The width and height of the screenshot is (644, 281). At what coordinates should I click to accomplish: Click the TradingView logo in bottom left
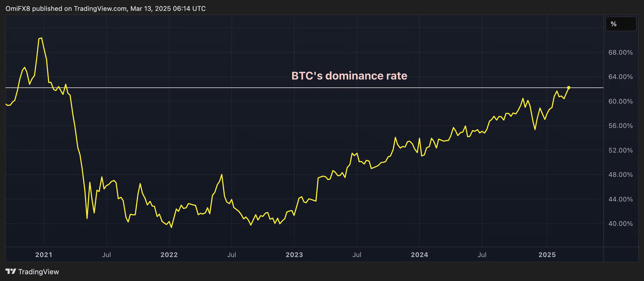click(x=31, y=271)
